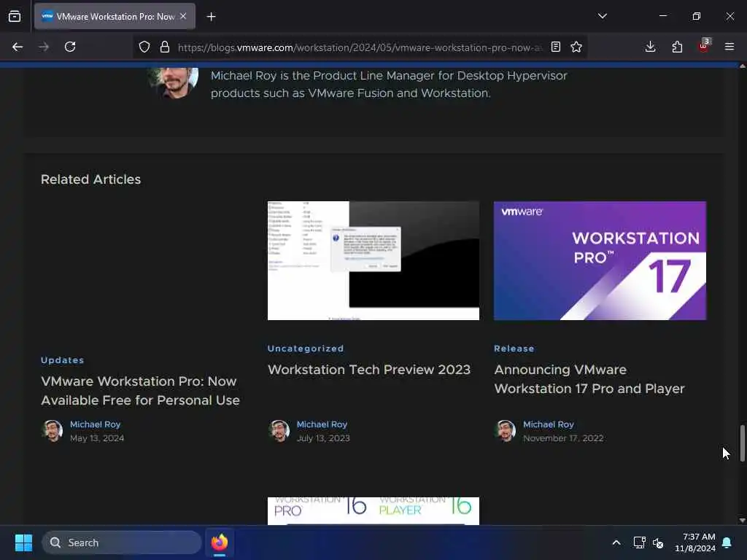Open 'VMware Workstation Pro: Now Available Free' article
This screenshot has height=560, width=747.
tap(140, 391)
